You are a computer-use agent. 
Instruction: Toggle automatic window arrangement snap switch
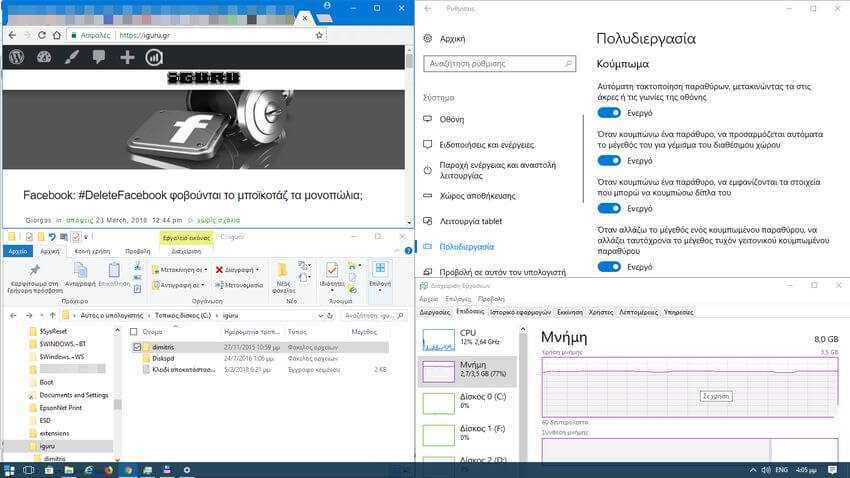point(609,113)
